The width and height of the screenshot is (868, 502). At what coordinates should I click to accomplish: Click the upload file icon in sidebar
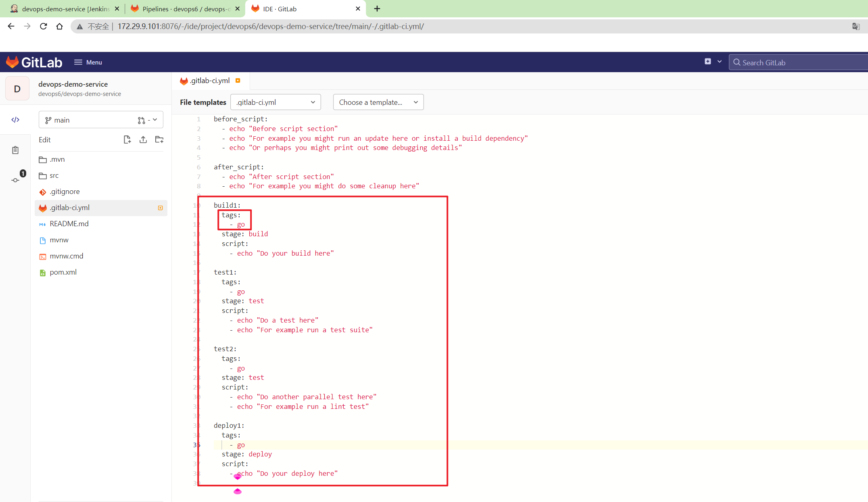point(143,140)
